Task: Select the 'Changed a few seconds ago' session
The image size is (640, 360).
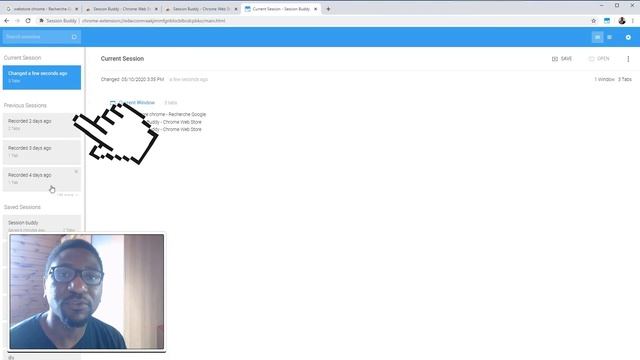Action: pyautogui.click(x=42, y=77)
